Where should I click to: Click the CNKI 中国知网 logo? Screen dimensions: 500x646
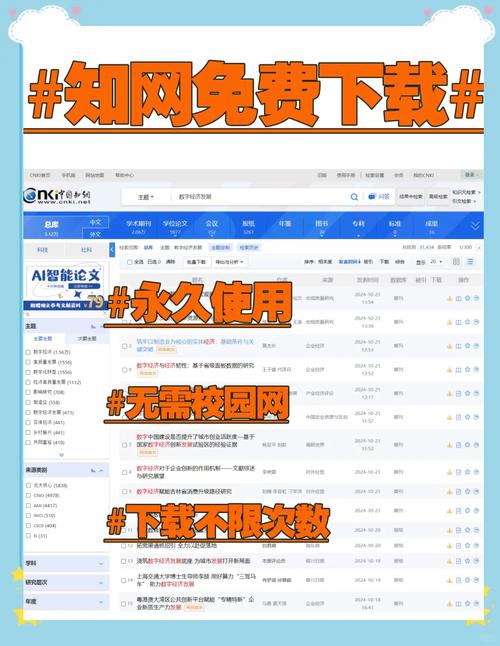57,196
